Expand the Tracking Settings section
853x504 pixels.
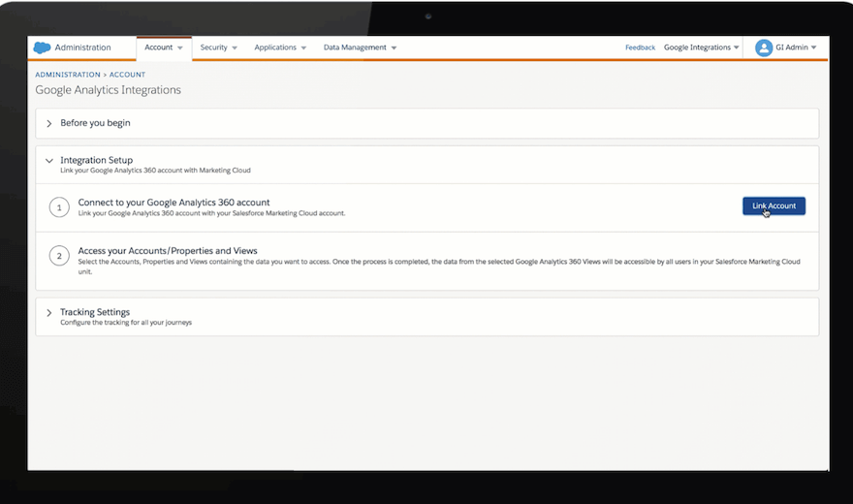tap(49, 312)
